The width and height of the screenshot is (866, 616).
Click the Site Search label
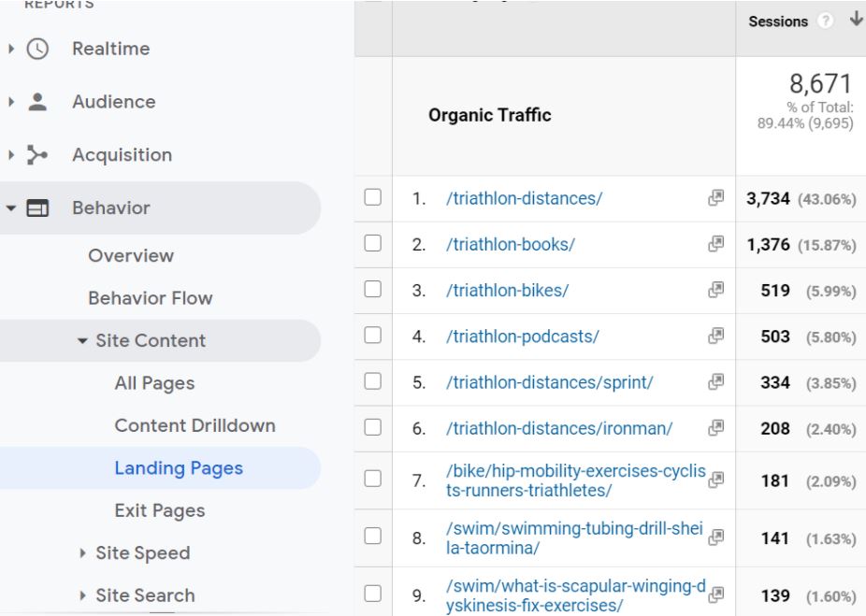tap(145, 595)
